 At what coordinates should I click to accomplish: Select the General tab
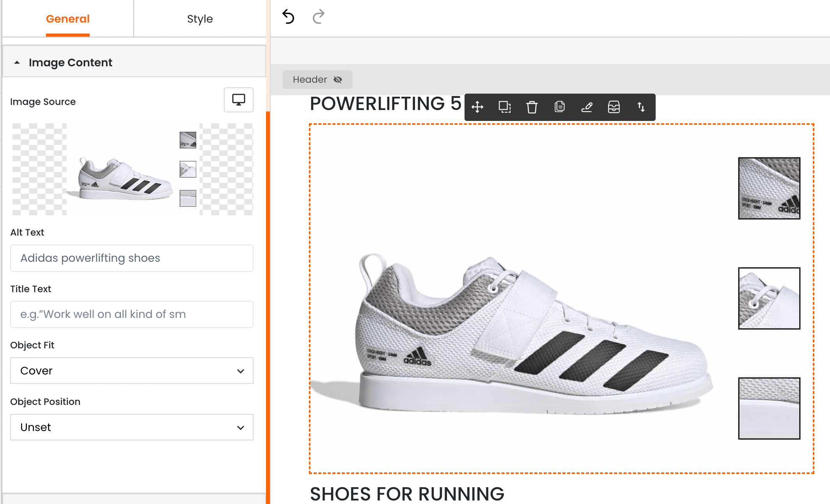pos(68,19)
